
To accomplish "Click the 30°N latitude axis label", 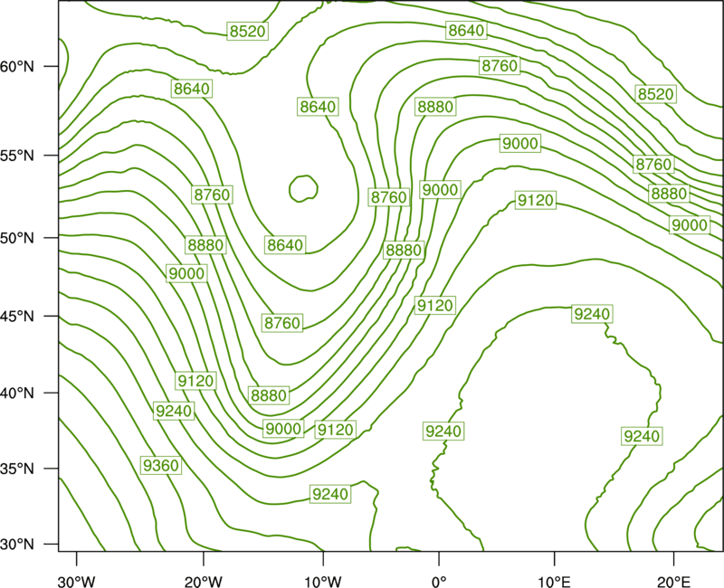I will coord(17,545).
